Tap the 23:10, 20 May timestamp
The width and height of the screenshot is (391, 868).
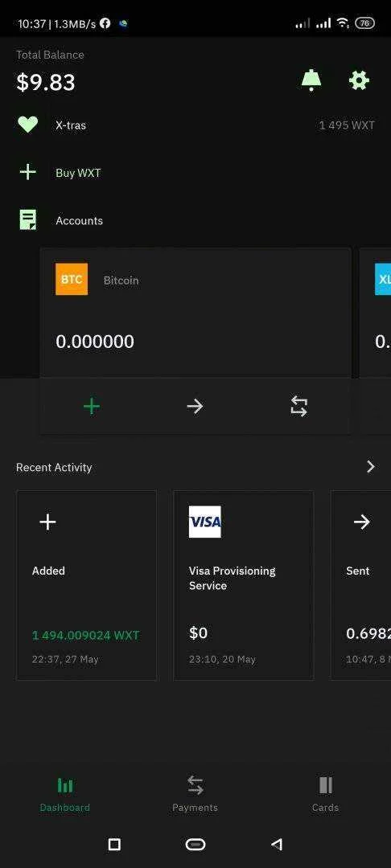222,659
